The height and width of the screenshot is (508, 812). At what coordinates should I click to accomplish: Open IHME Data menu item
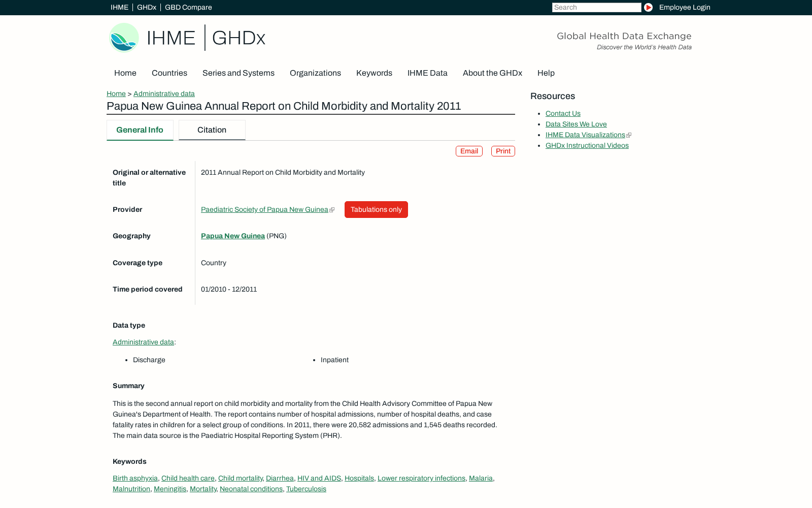[x=427, y=73]
